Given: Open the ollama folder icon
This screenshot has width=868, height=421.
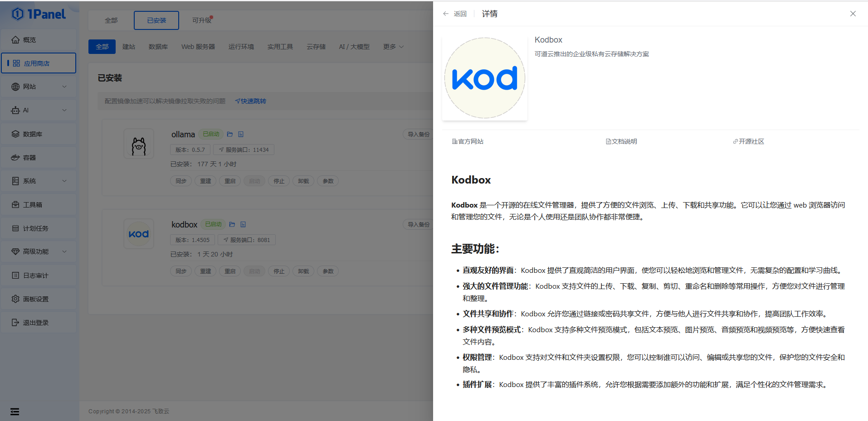Looking at the screenshot, I should (230, 134).
